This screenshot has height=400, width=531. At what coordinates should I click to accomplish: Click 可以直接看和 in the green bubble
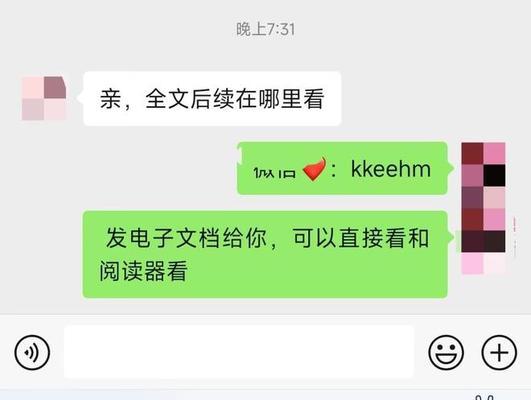point(361,238)
